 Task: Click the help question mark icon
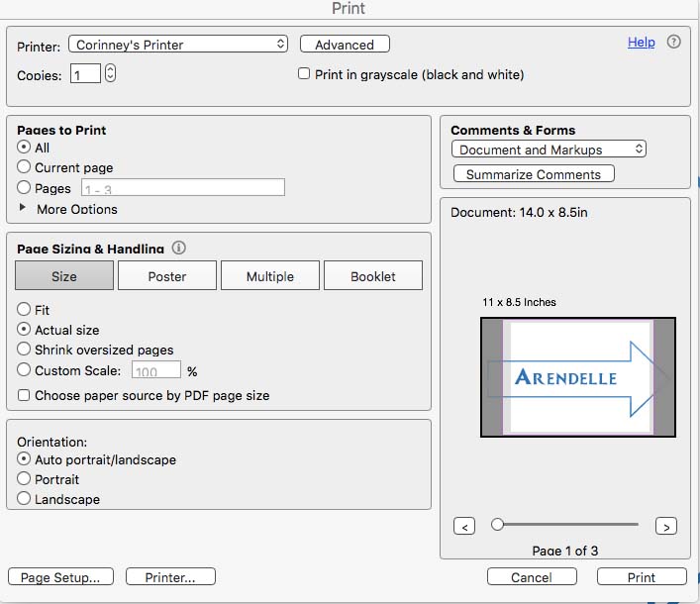(x=674, y=43)
